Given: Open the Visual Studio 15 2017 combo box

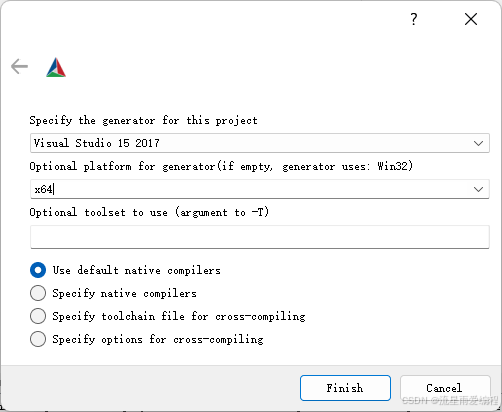Looking at the screenshot, I should click(x=260, y=143).
